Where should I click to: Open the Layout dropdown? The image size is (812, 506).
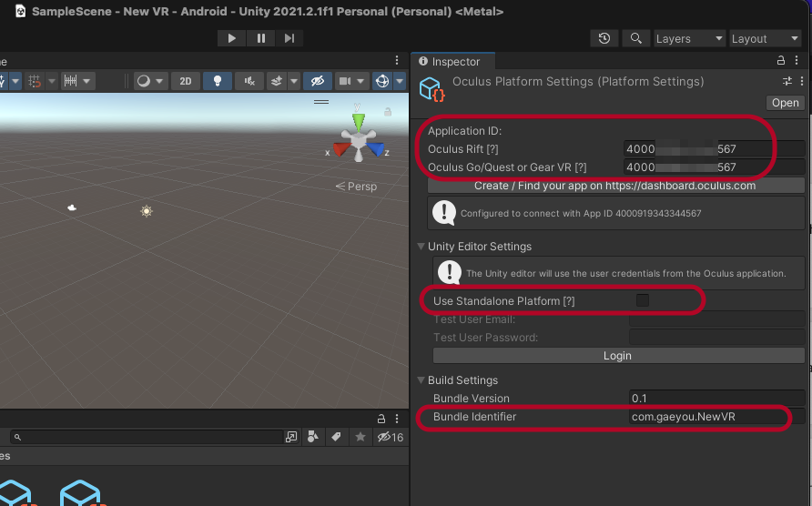pos(765,39)
